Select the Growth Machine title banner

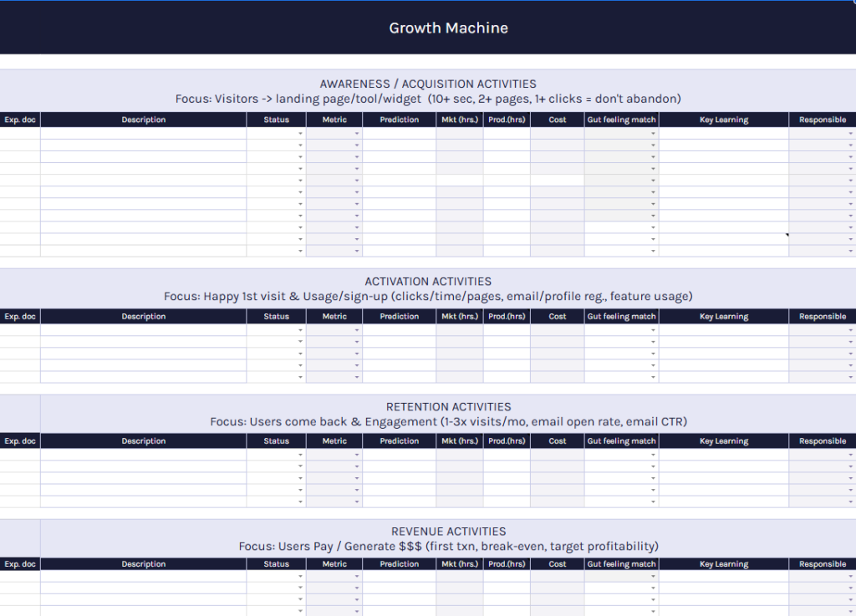pyautogui.click(x=448, y=28)
